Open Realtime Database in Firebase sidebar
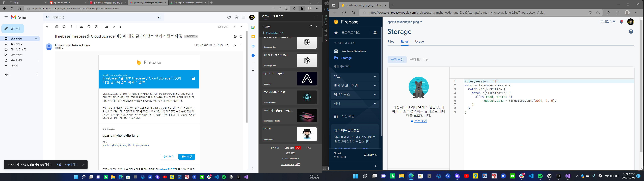644x181 pixels. 354,51
